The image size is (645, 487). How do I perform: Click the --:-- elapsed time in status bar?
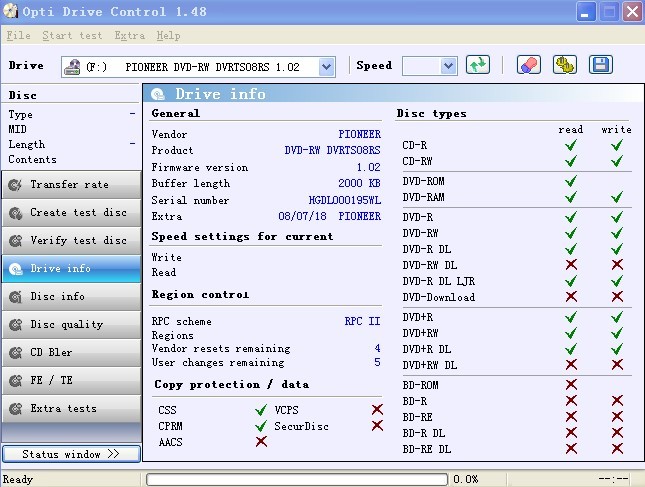(613, 479)
